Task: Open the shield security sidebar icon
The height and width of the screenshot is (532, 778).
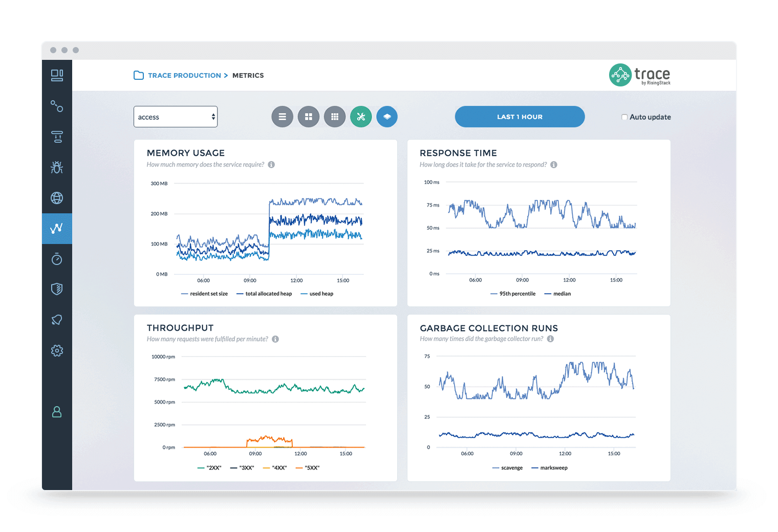Action: pyautogui.click(x=57, y=289)
